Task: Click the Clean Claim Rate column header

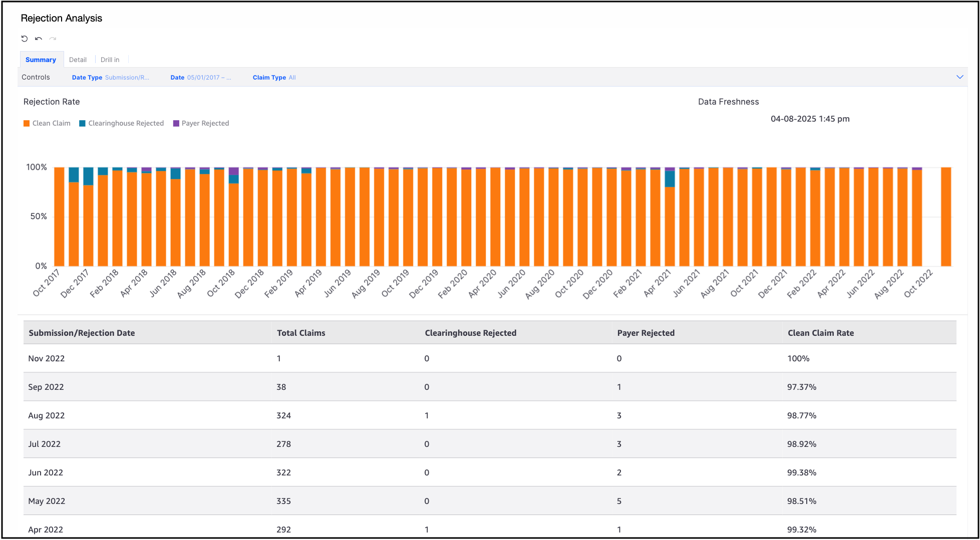Action: pyautogui.click(x=821, y=333)
